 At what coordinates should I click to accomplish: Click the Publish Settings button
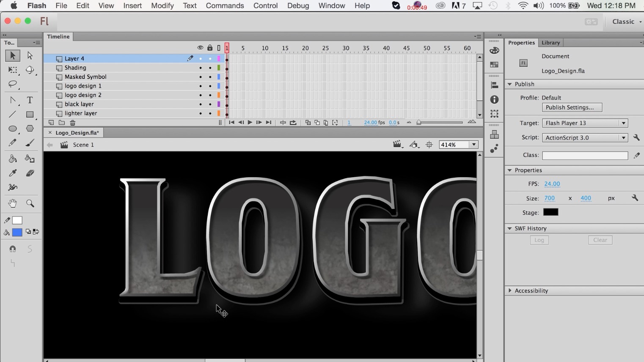point(572,107)
